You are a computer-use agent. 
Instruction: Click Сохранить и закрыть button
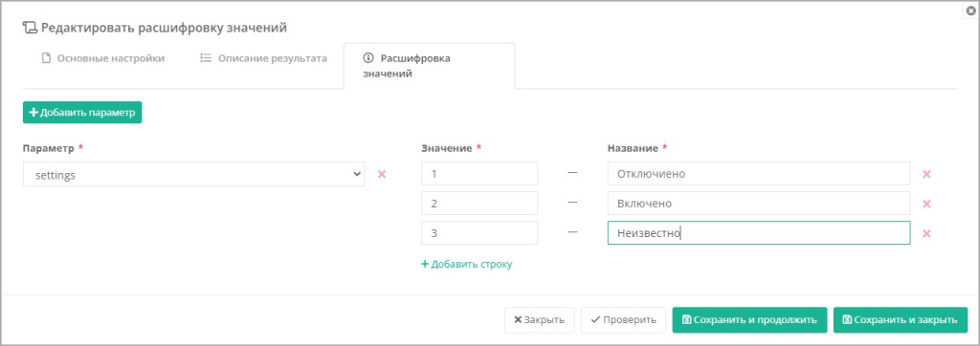901,320
